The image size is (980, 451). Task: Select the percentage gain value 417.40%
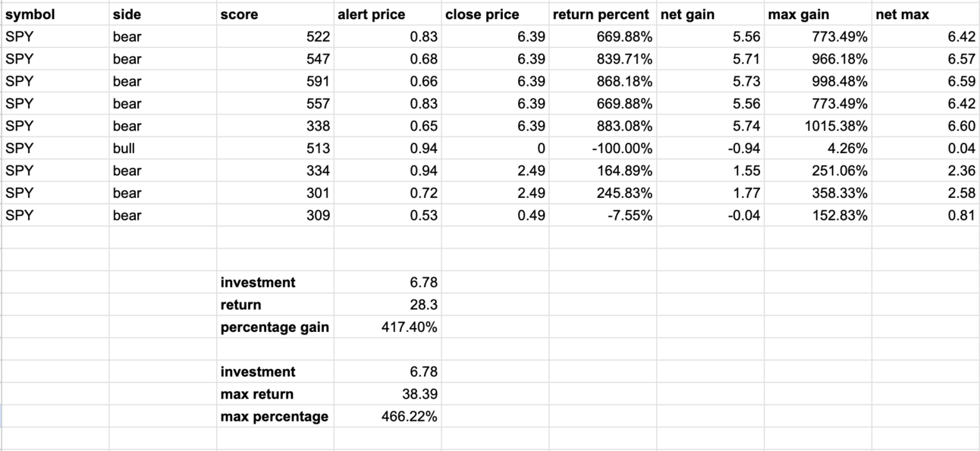click(387, 327)
